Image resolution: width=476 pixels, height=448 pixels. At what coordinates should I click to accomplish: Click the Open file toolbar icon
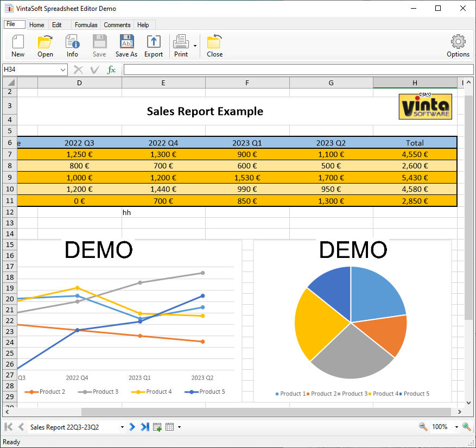click(x=45, y=45)
